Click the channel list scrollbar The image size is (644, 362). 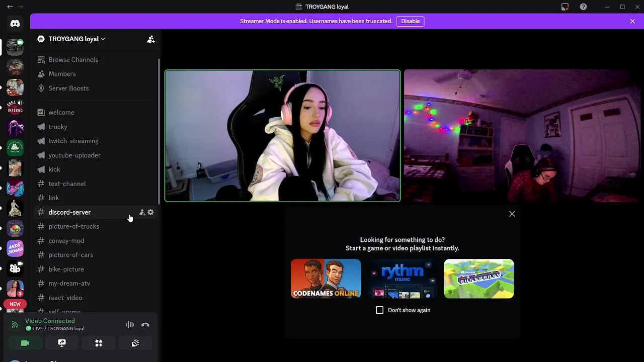(159, 131)
